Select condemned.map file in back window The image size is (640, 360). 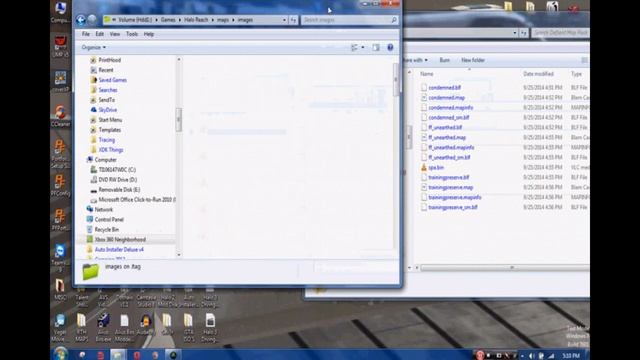tap(447, 98)
